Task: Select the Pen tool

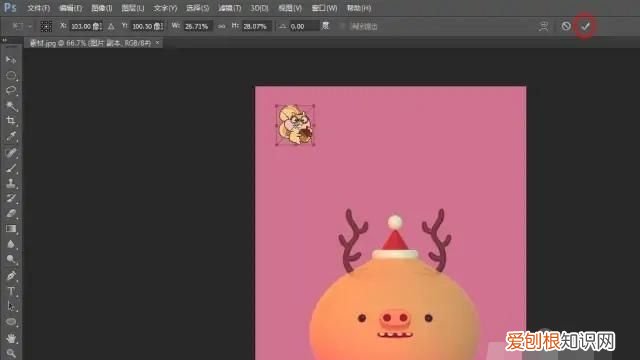Action: [x=11, y=276]
